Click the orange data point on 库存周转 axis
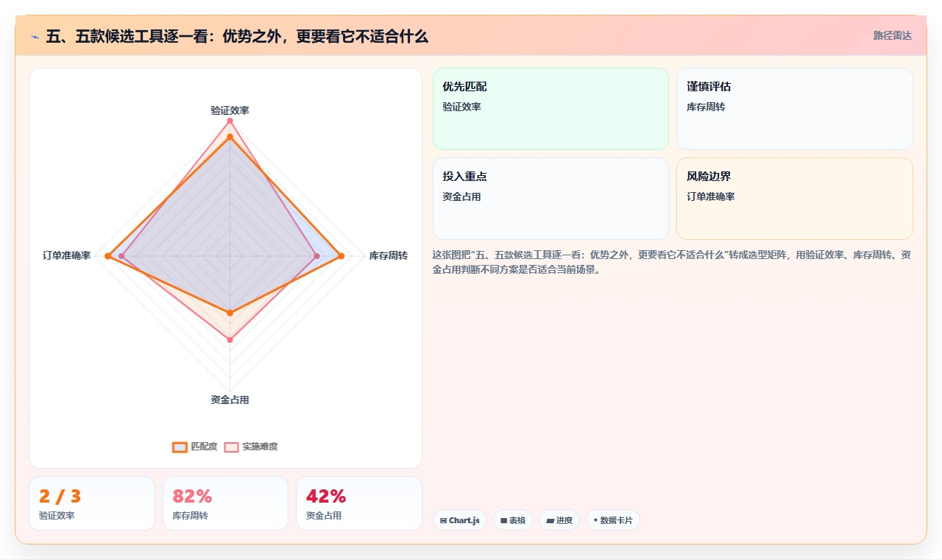 [x=341, y=256]
